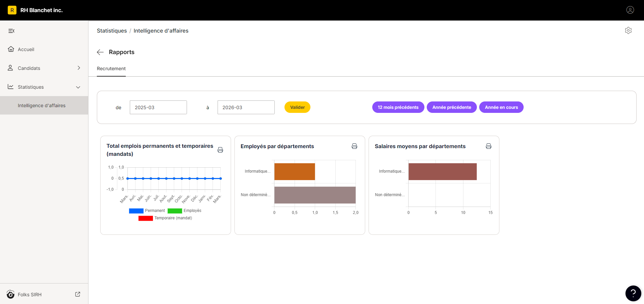Toggle Employés legend series
This screenshot has height=304, width=644.
tap(184, 211)
